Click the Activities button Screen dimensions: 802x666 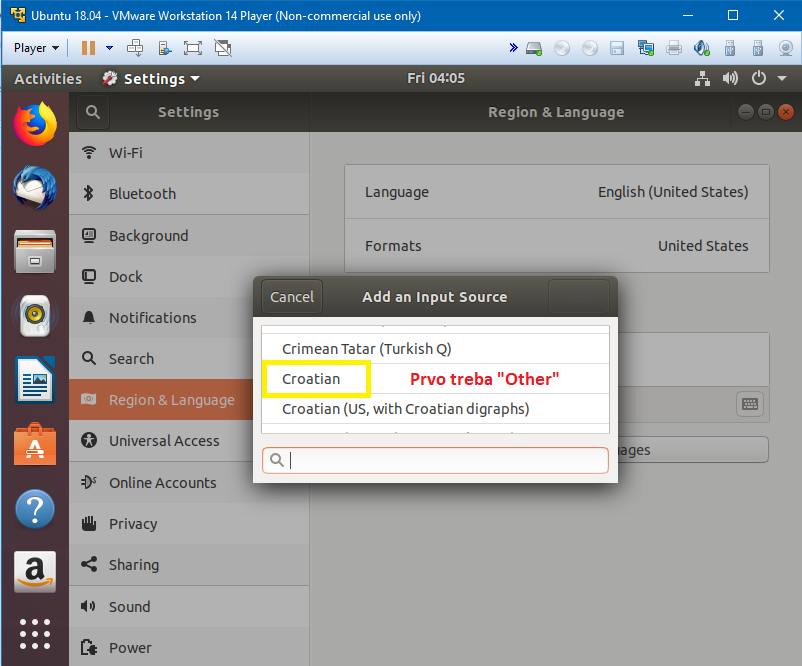click(x=48, y=79)
